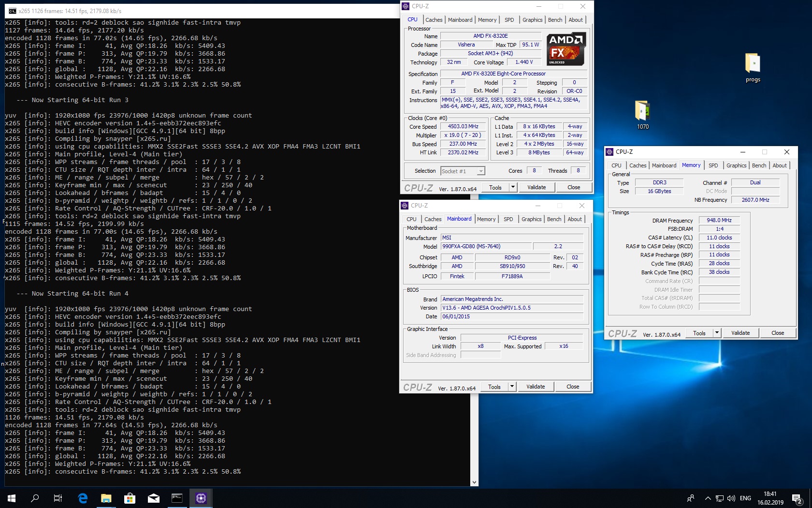The width and height of the screenshot is (812, 508).
Task: Open the '1070' desktop folder
Action: point(642,111)
